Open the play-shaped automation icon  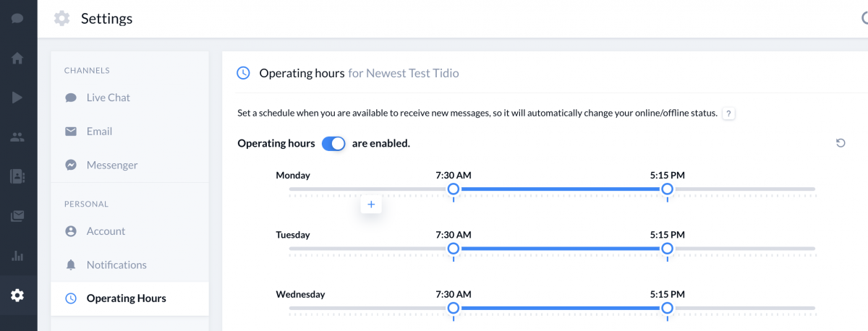point(17,98)
